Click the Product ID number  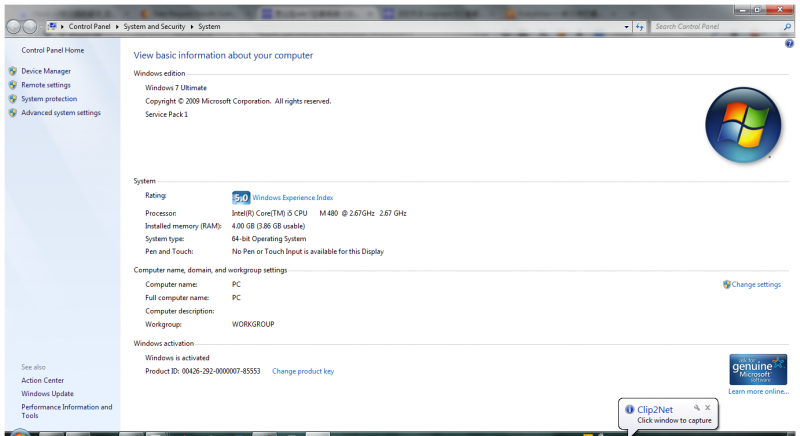(x=221, y=371)
